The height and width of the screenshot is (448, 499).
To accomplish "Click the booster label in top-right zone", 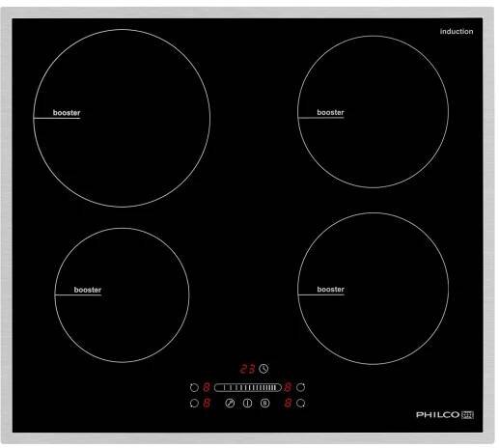I will [x=330, y=112].
